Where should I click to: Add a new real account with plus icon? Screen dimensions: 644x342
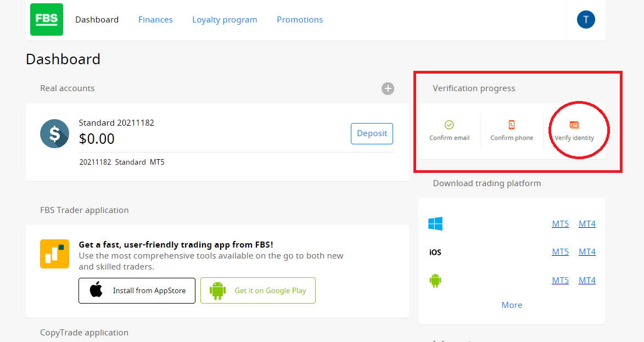[388, 88]
